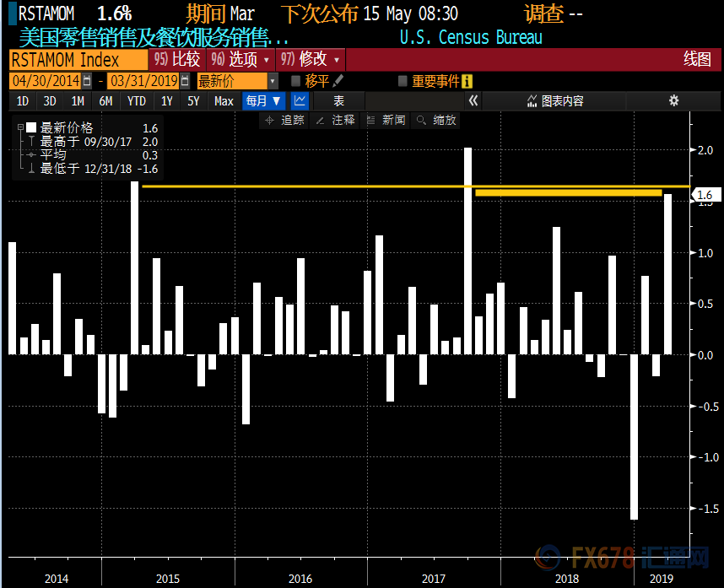The width and height of the screenshot is (724, 588).
Task: Click the tallest bar at 2.0 in 2017
Action: click(467, 251)
